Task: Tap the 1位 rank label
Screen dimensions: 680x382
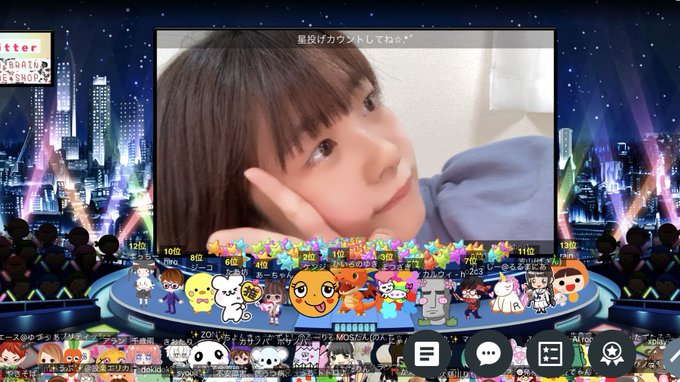Action: 339,254
